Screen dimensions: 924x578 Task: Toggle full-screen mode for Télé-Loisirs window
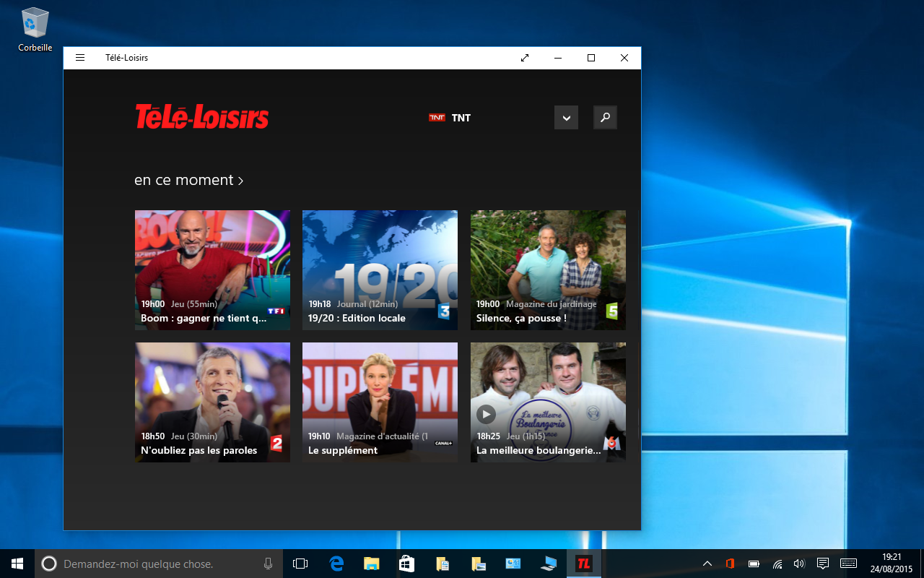tap(525, 58)
